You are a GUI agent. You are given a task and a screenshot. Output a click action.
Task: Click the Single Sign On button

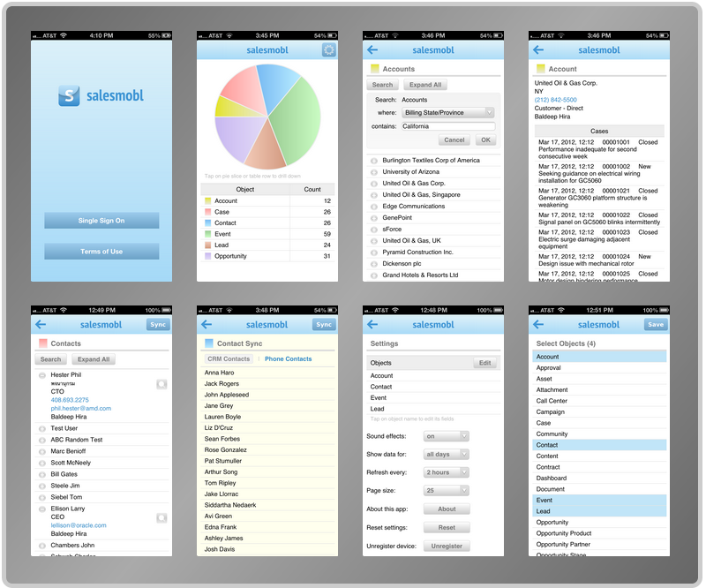(101, 221)
